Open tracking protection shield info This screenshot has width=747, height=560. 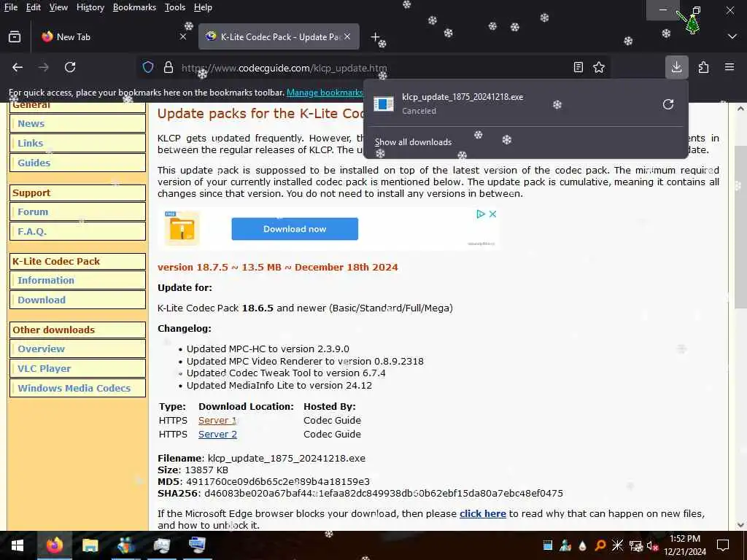click(148, 68)
